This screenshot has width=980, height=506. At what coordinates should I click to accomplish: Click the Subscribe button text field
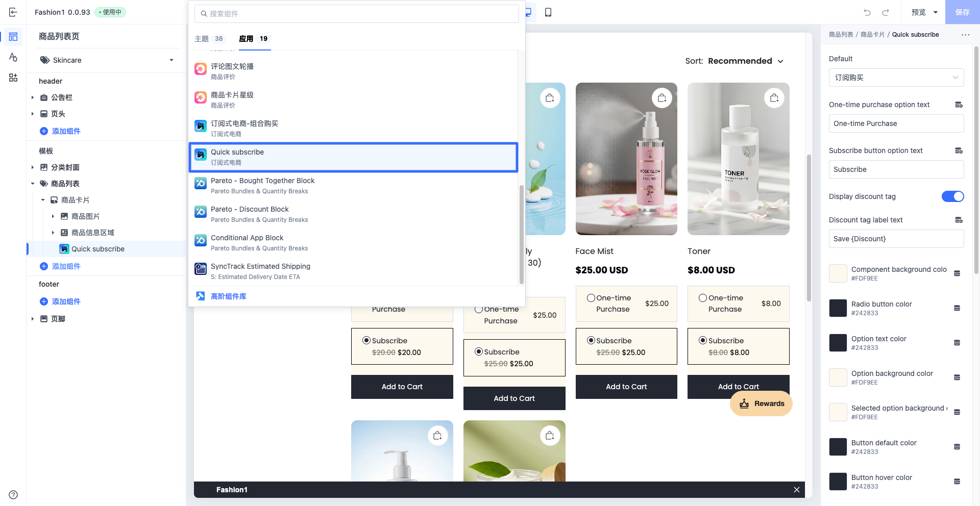pyautogui.click(x=896, y=169)
